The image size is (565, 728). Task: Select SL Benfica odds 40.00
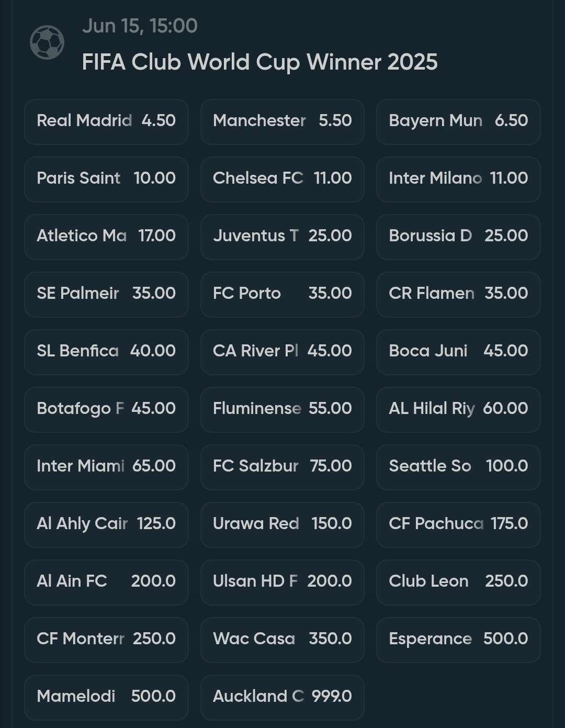tap(106, 352)
